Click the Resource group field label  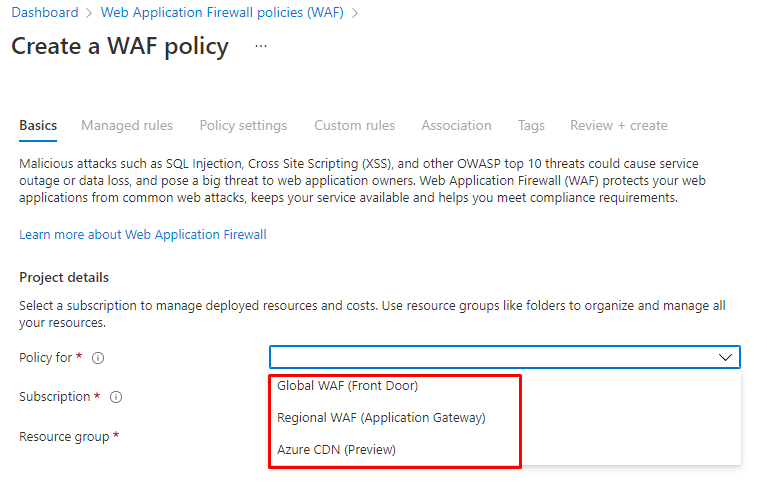65,436
